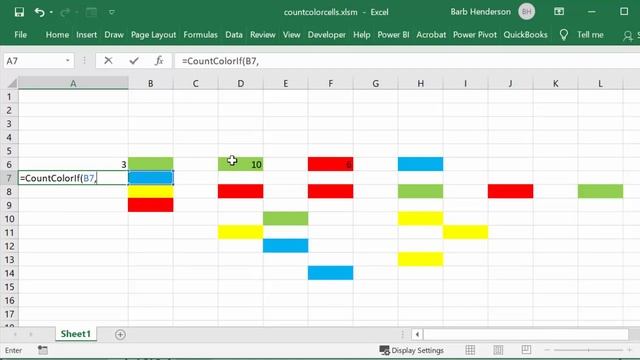Open the Ribbon Display Options icon
This screenshot has height=360, width=640.
(559, 12)
